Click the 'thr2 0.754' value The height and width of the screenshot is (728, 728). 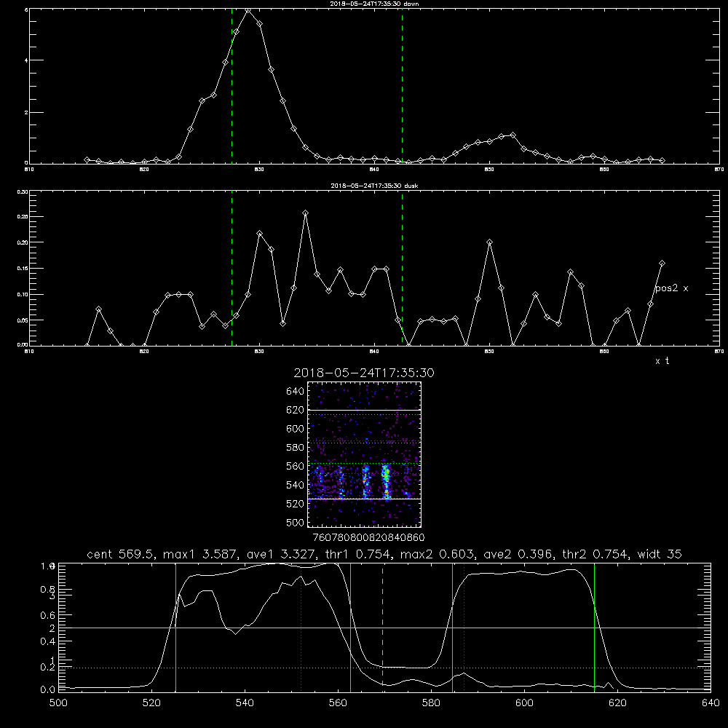click(596, 554)
